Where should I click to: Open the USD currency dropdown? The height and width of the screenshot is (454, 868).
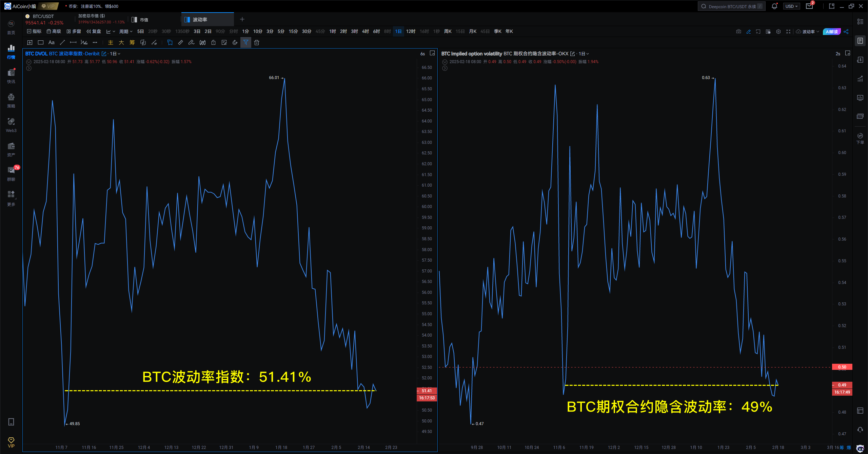pyautogui.click(x=792, y=6)
